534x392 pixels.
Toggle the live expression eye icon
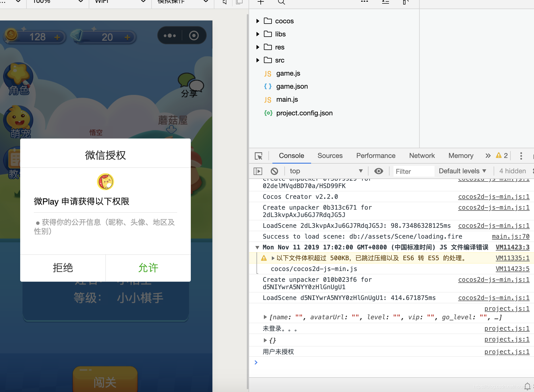coord(378,171)
